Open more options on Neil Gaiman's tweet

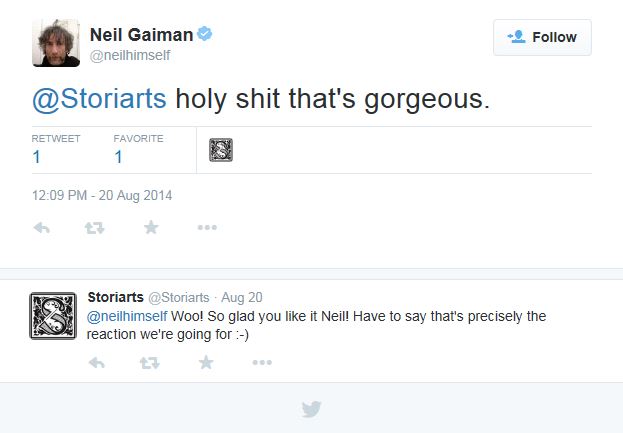point(207,228)
